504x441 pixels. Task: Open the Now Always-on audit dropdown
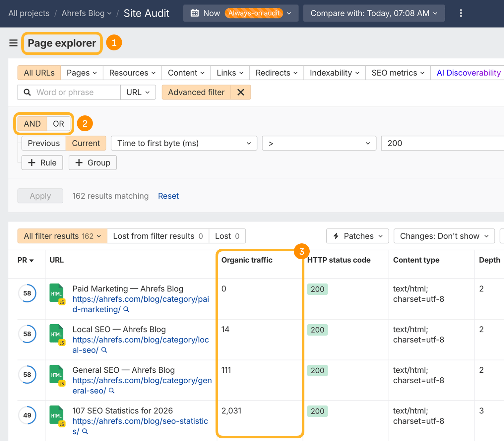pos(241,13)
